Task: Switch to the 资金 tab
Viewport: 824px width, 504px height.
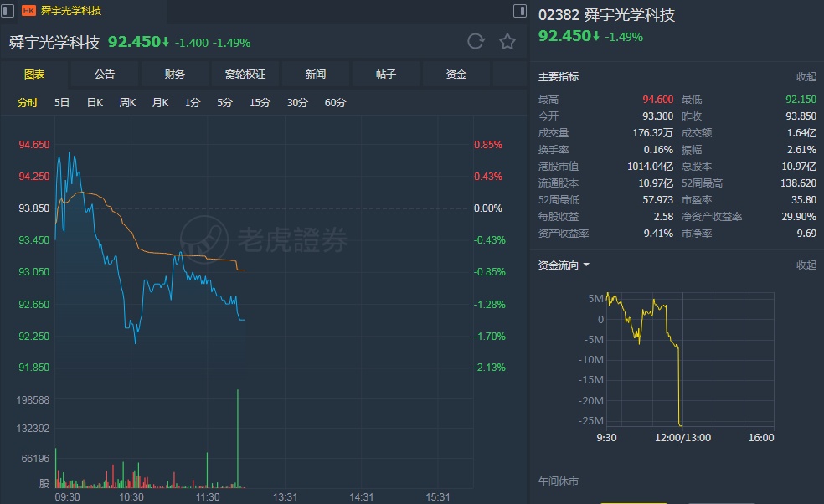Action: coord(456,75)
